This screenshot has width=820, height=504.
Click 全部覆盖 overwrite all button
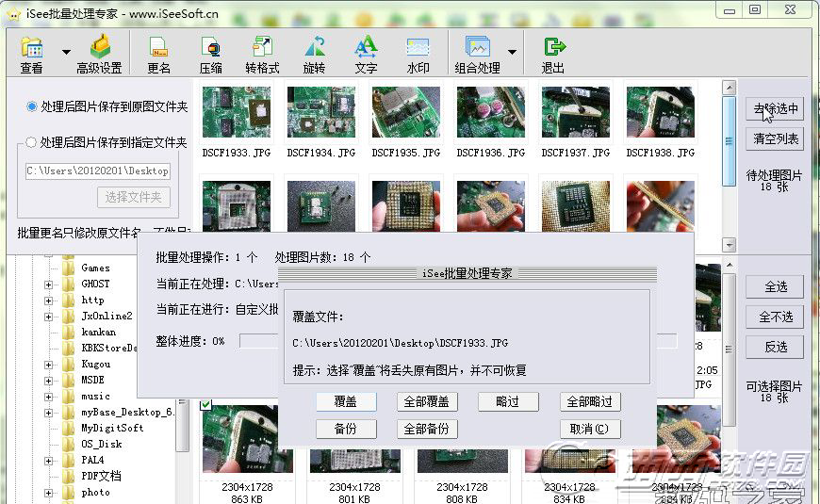(427, 401)
